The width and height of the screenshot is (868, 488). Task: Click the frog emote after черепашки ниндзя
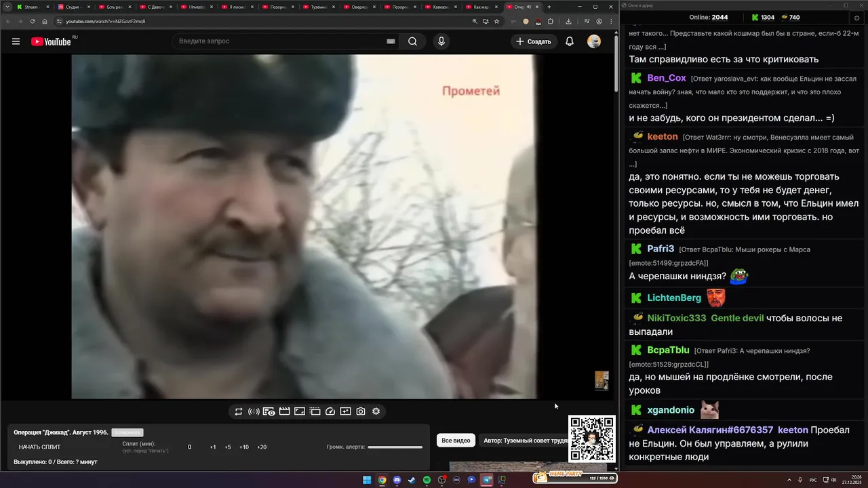(x=738, y=276)
